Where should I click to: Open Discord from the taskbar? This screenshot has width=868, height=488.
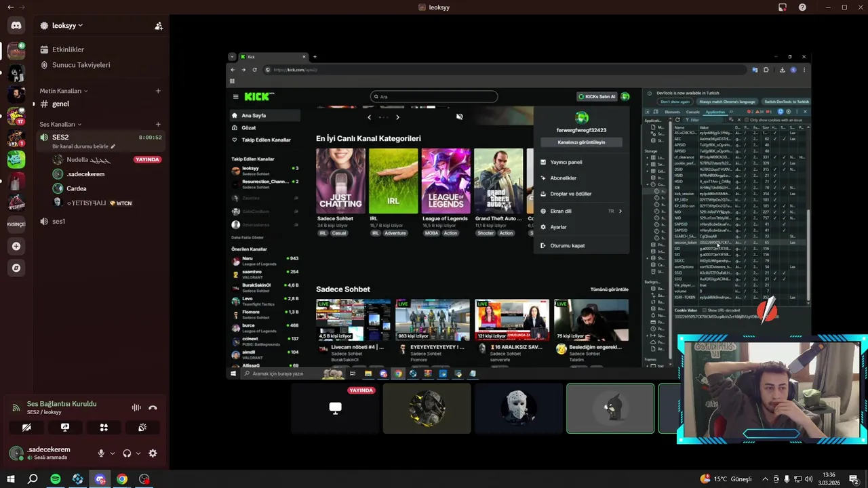[100, 479]
